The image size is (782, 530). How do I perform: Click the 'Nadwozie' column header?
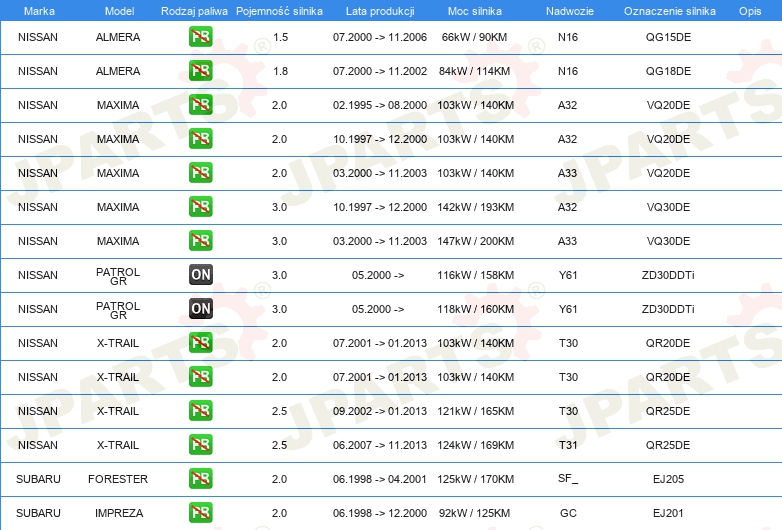click(x=570, y=11)
